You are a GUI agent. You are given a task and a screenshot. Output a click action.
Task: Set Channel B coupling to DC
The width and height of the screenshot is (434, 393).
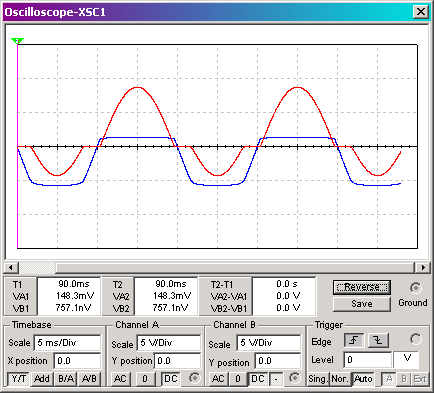pos(258,379)
